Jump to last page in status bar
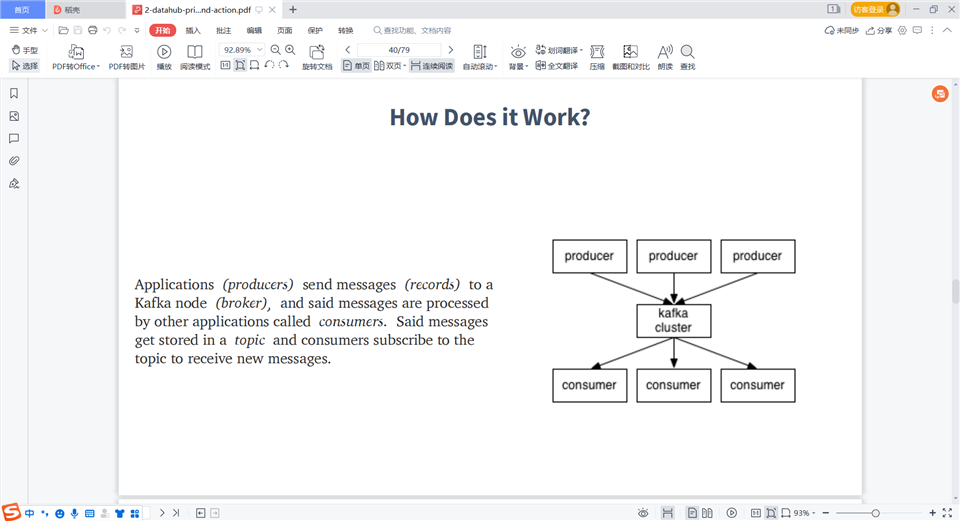The height and width of the screenshot is (521, 960). pos(176,513)
